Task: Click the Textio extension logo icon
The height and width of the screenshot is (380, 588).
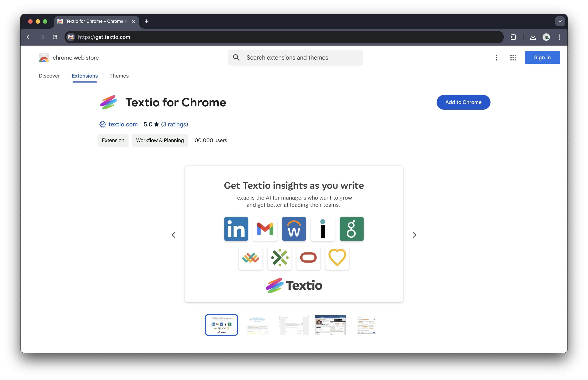Action: (108, 102)
